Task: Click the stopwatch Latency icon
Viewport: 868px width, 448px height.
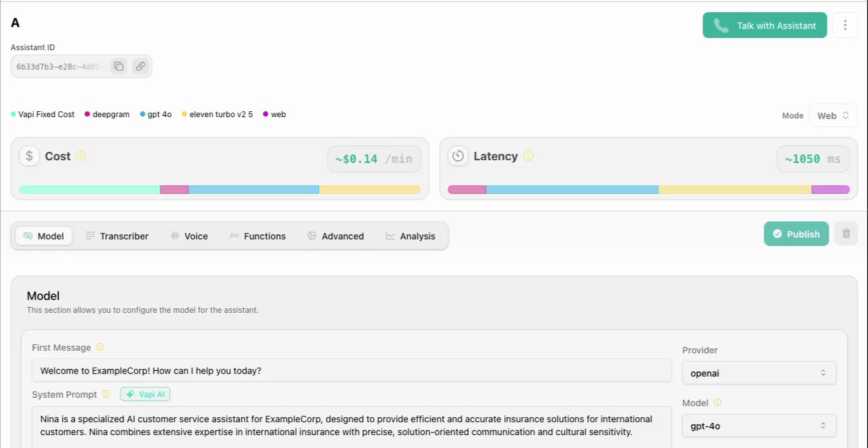Action: 458,156
